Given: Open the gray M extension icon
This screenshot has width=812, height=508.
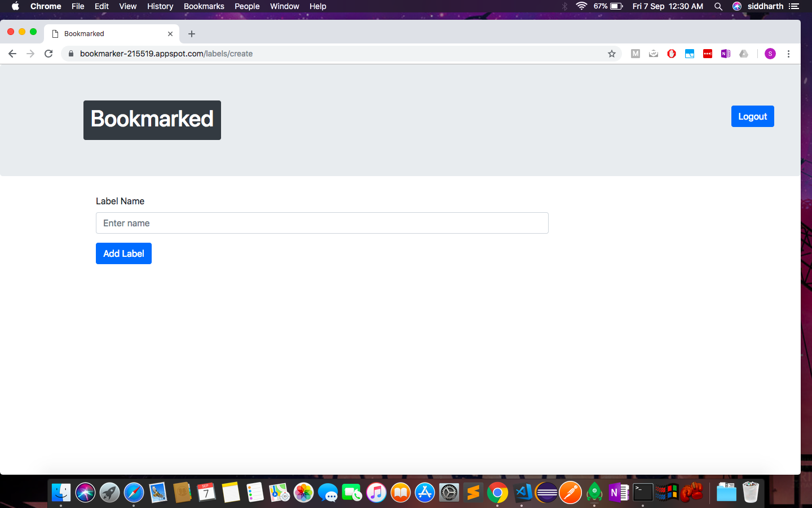Looking at the screenshot, I should 636,54.
